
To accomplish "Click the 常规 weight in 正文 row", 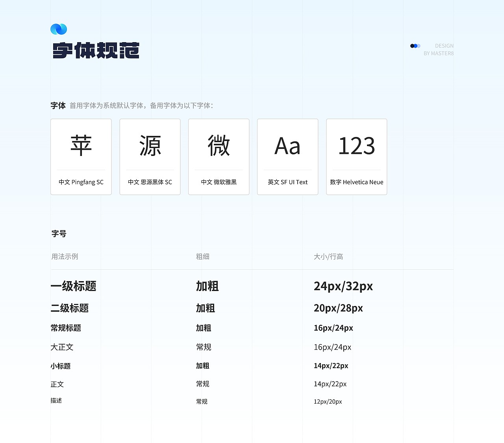I will click(203, 384).
